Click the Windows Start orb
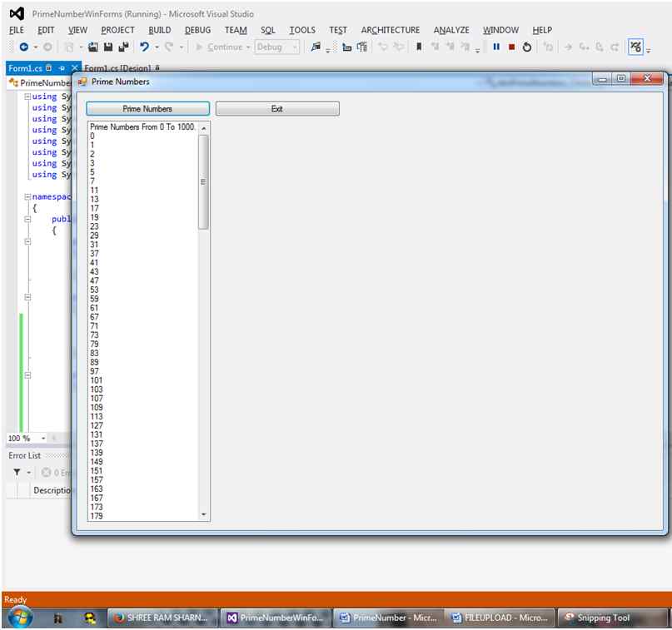This screenshot has height=630, width=672. pos(18,618)
